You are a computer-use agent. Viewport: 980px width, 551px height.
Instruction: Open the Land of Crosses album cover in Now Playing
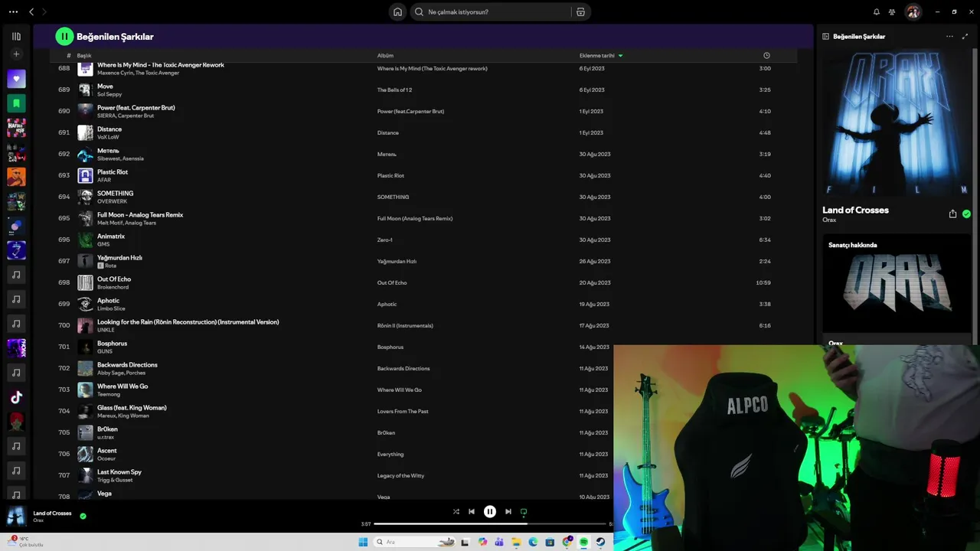click(897, 123)
